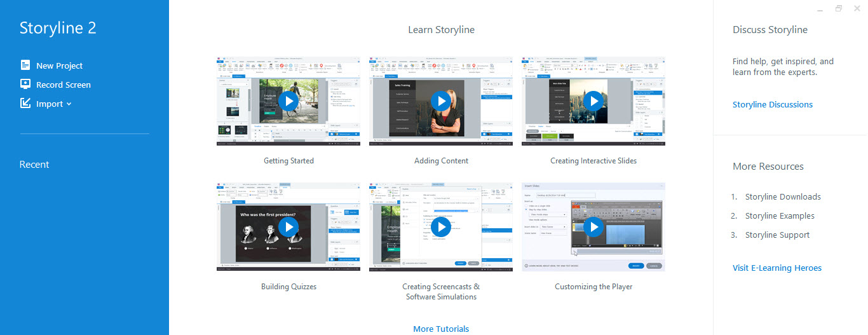The height and width of the screenshot is (335, 868).
Task: Click the Record Screen monitor icon
Action: (x=25, y=84)
